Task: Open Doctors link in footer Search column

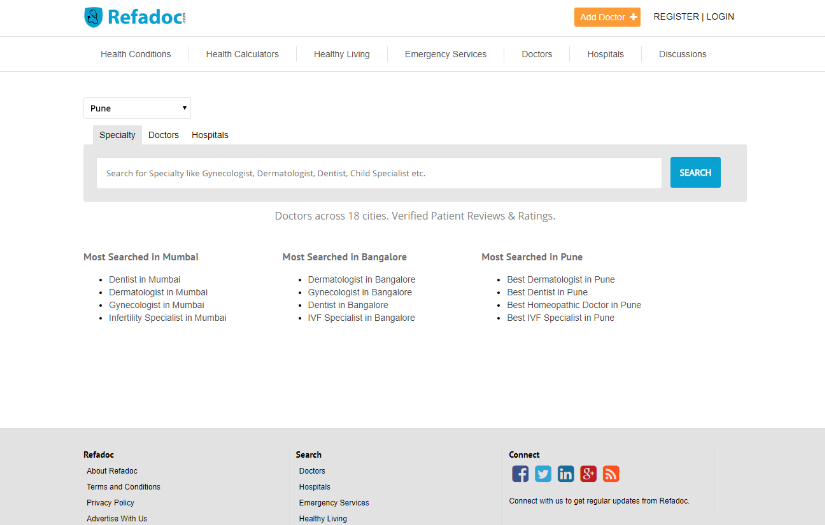Action: pyautogui.click(x=312, y=471)
